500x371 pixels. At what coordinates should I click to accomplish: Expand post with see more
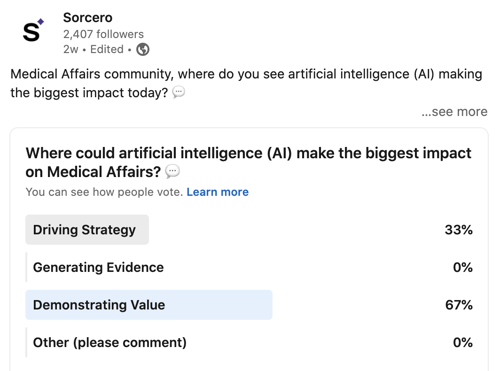(x=454, y=111)
